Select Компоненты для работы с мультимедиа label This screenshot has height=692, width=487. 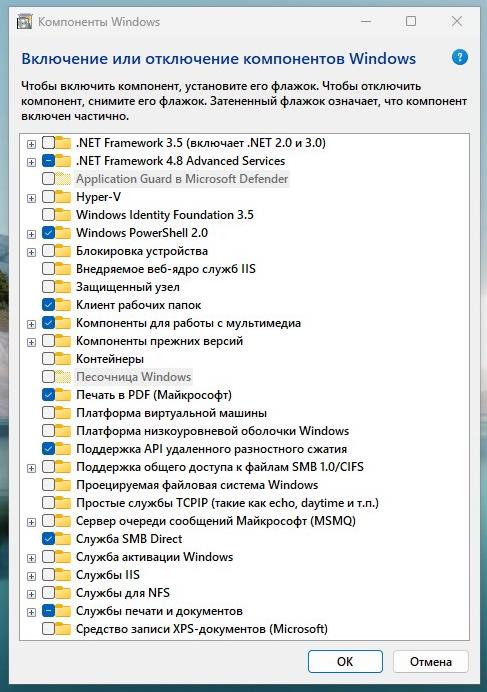pos(188,323)
